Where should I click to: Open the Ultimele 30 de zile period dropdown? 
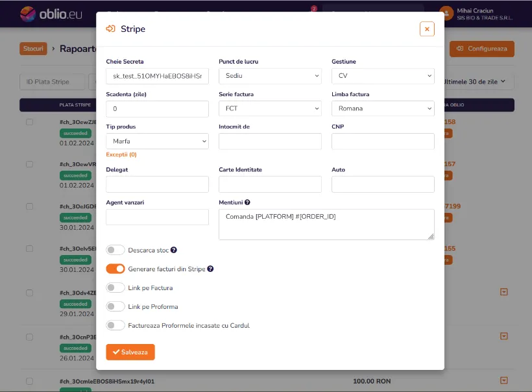pos(474,82)
